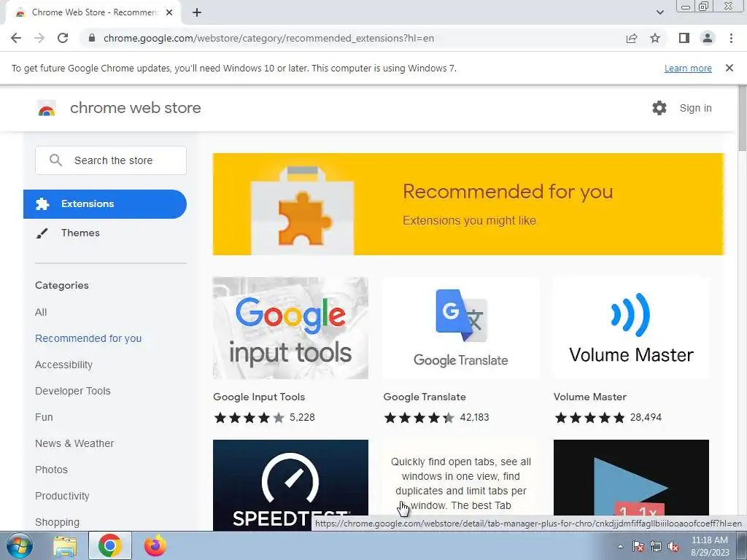This screenshot has width=747, height=560.
Task: Open the Accessibility category
Action: coord(63,365)
